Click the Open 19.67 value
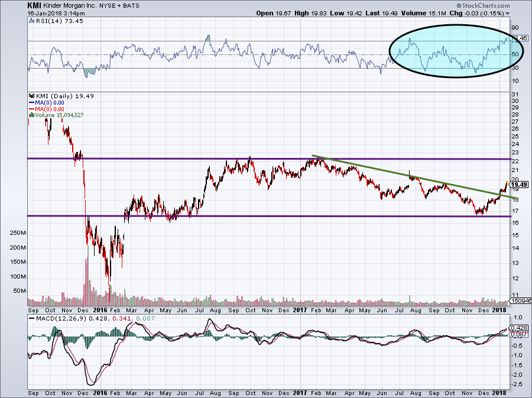The height and width of the screenshot is (398, 532). coord(274,13)
